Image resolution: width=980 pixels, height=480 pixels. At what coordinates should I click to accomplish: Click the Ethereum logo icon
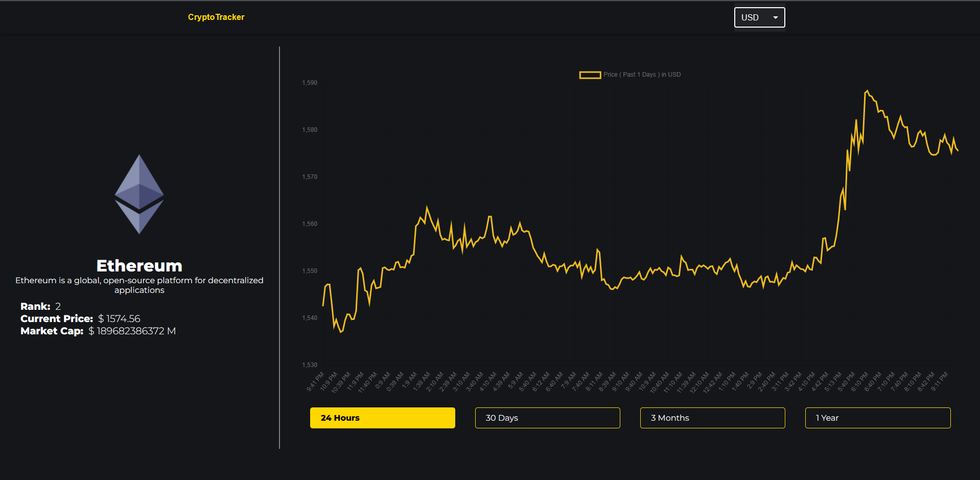pos(139,194)
